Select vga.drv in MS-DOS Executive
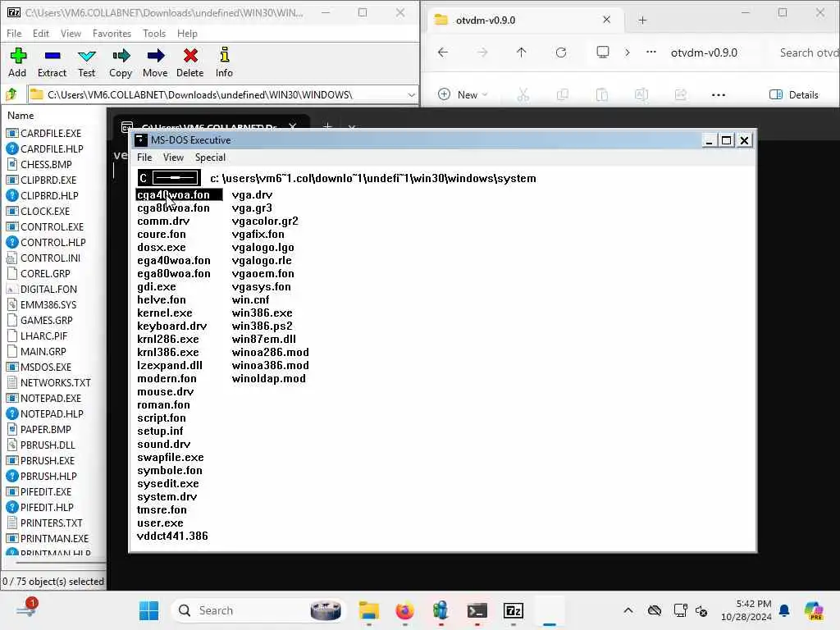840x630 pixels. pos(252,195)
